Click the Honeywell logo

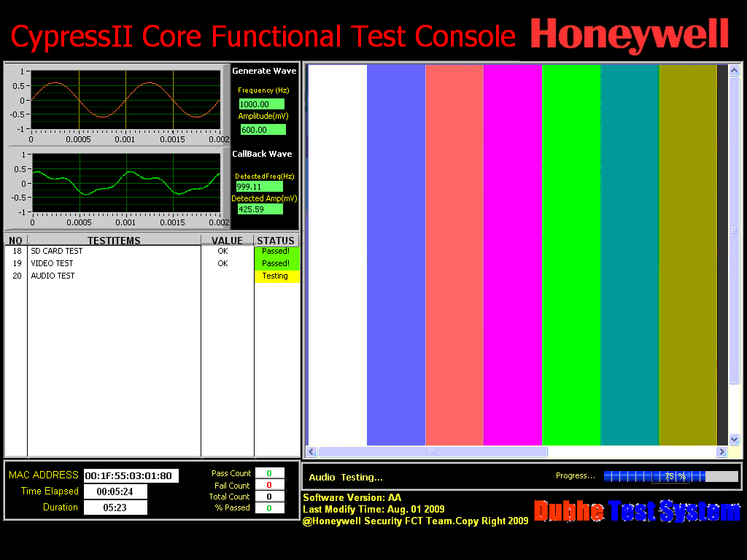point(630,35)
